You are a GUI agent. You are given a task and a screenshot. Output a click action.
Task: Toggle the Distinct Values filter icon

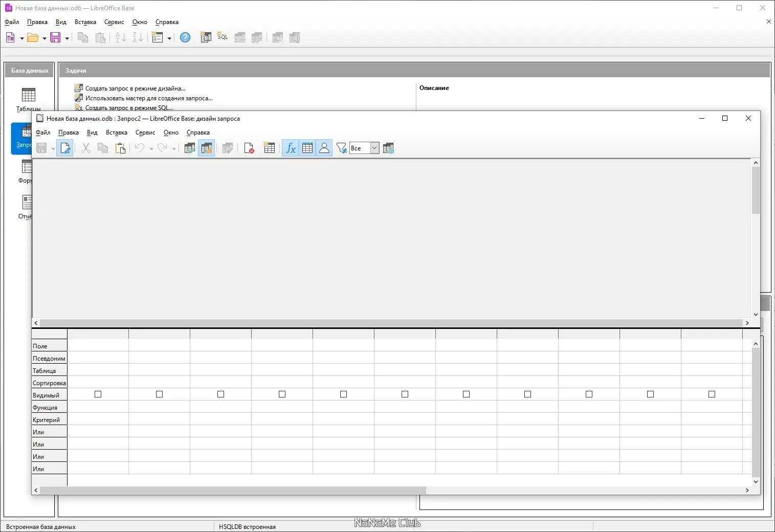pos(341,148)
